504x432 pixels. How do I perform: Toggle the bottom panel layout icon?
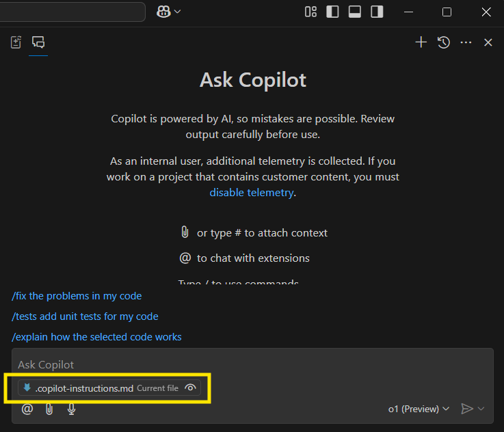tap(354, 12)
